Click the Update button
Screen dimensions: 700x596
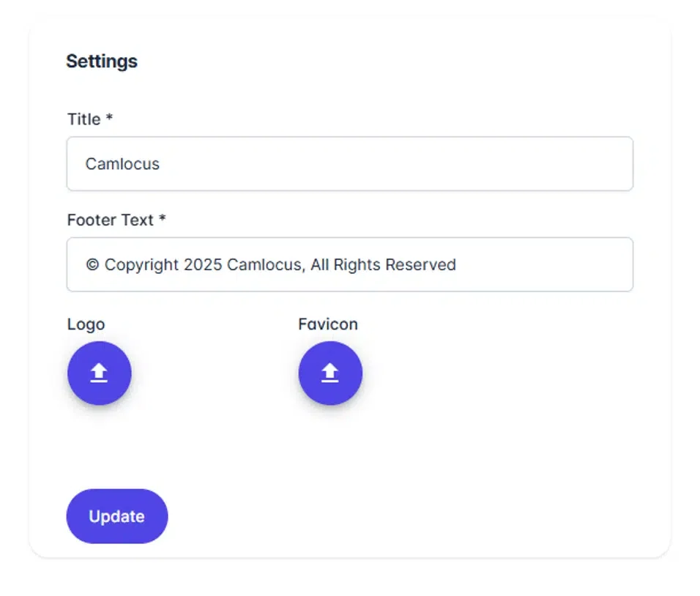click(x=117, y=516)
